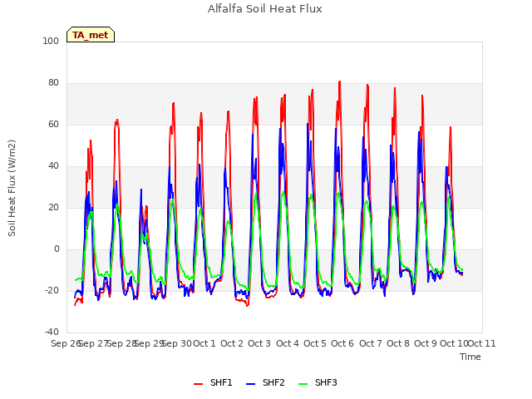Click the y-axis tick label -40
The image size is (532, 399).
point(52,332)
